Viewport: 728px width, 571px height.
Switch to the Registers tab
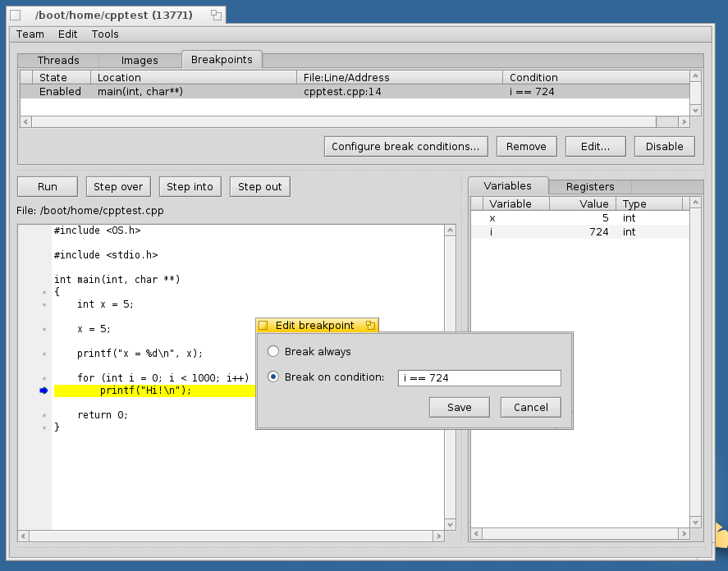[589, 186]
